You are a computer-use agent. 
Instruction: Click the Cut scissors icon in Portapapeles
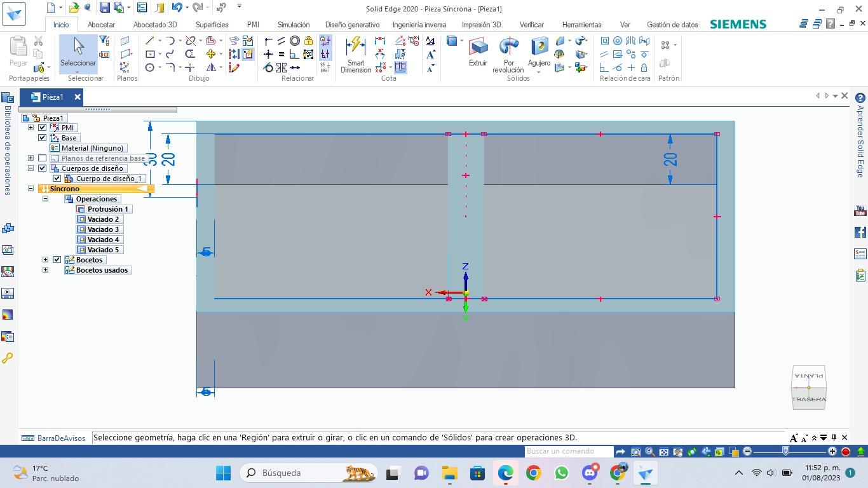[x=38, y=41]
